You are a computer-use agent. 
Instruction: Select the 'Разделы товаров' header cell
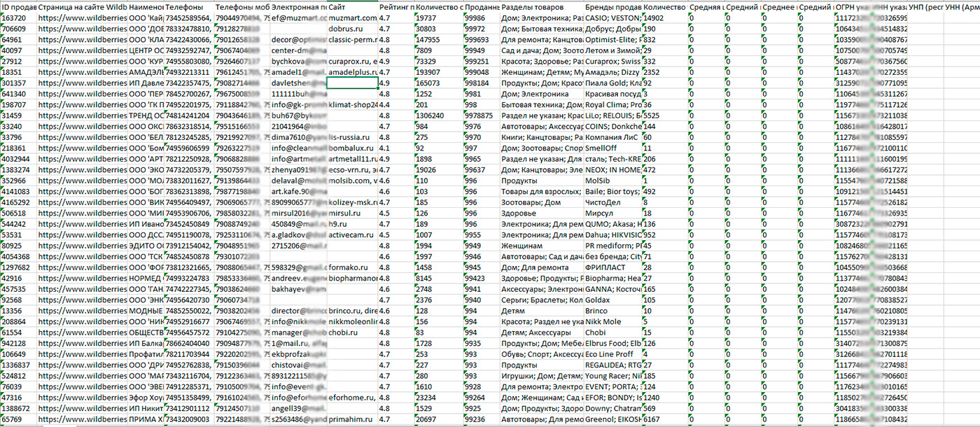tap(542, 6)
